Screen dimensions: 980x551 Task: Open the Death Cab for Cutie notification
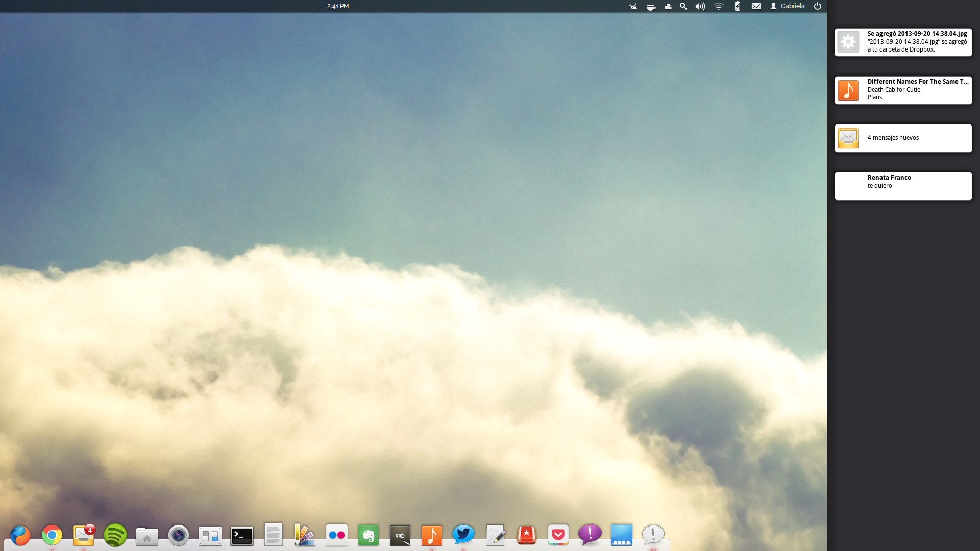903,90
